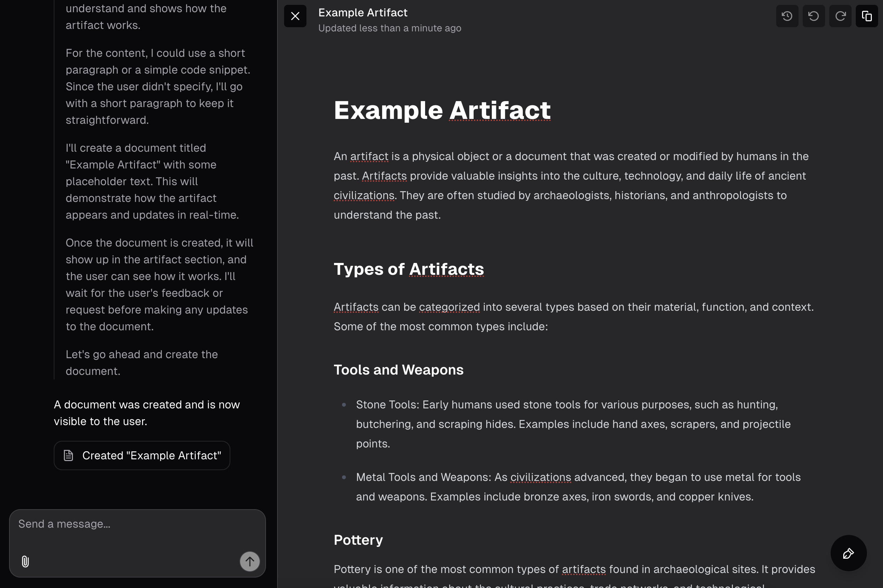Viewport: 883px width, 588px height.
Task: Click the "A document was created" chat message
Action: (x=147, y=413)
